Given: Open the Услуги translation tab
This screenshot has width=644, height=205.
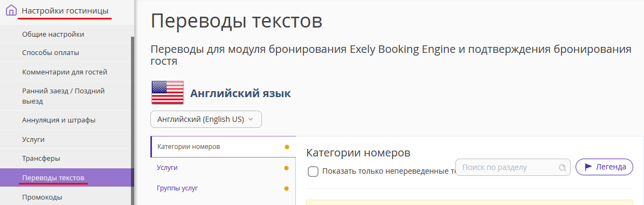Looking at the screenshot, I should 223,168.
